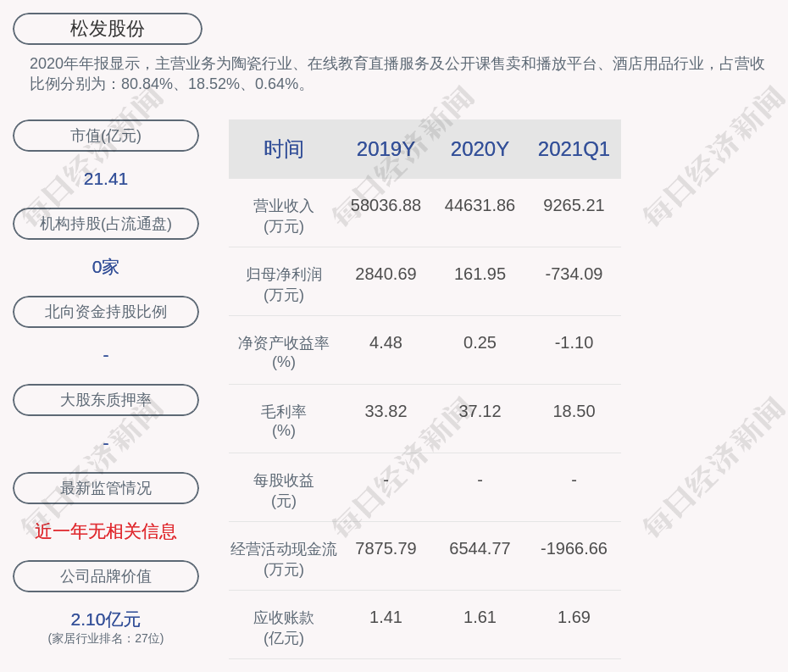788x672 pixels.
Task: Click the revenue value 58036.88
Action: (386, 206)
